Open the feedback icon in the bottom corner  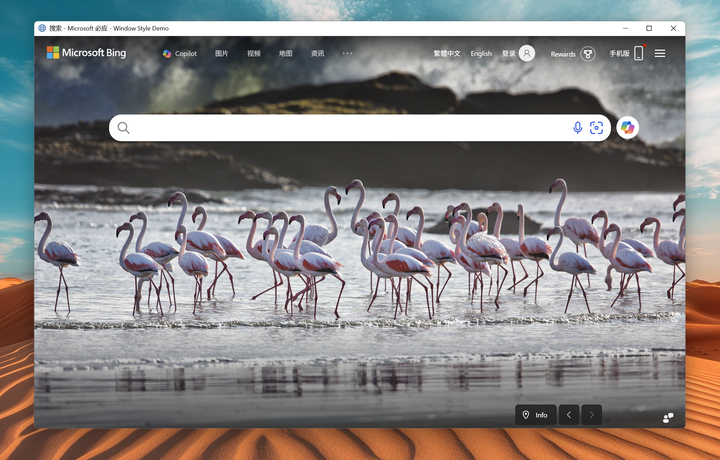click(668, 417)
